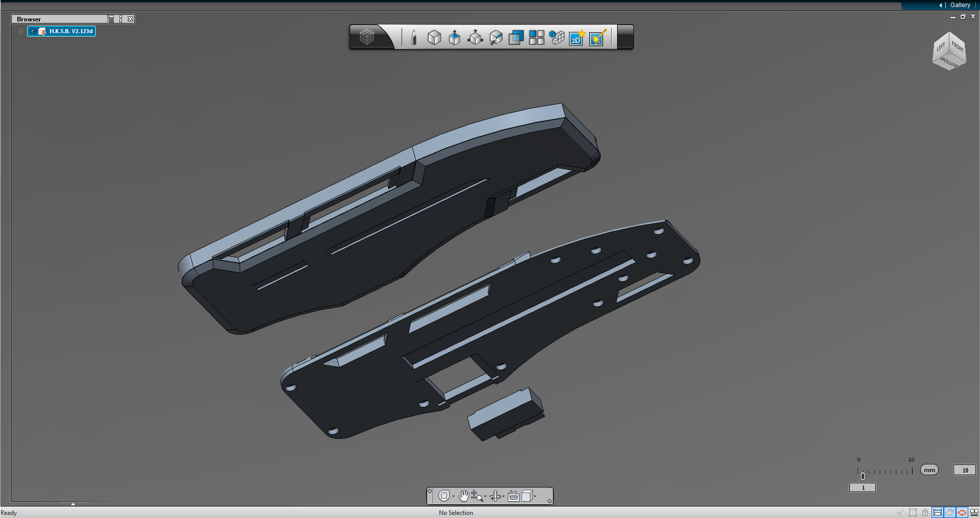The height and width of the screenshot is (518, 980).
Task: Select the Materials wand tool
Action: point(598,37)
